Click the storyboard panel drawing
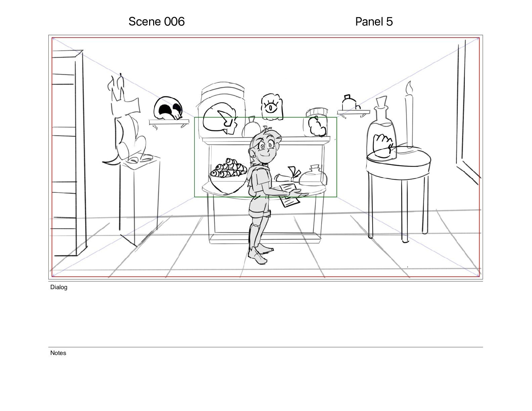This screenshot has height=411, width=532. (x=266, y=157)
